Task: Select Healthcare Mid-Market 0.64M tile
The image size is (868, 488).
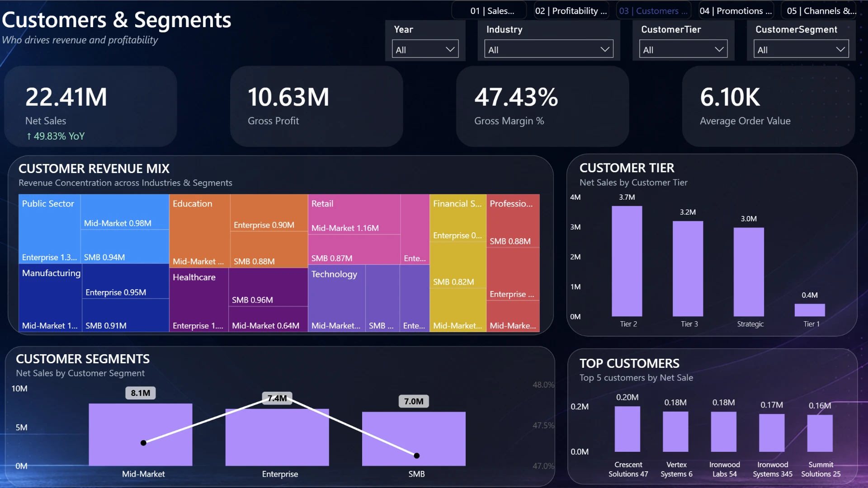Action: click(x=268, y=319)
